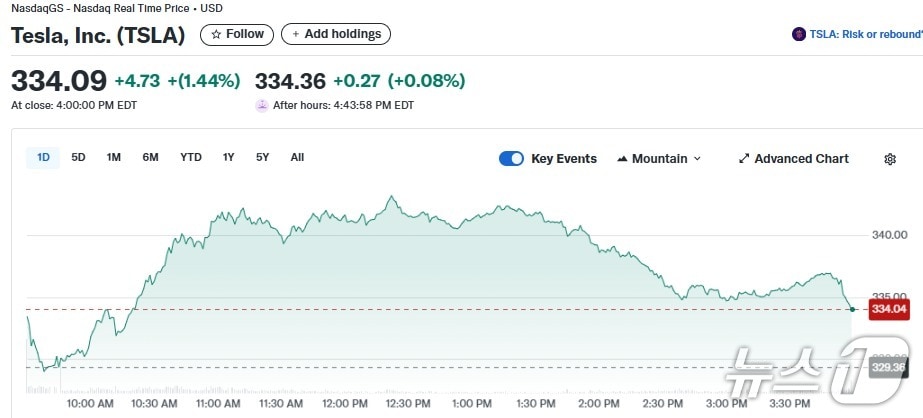Show the 5Y chart range
The width and height of the screenshot is (923, 418).
pos(263,157)
